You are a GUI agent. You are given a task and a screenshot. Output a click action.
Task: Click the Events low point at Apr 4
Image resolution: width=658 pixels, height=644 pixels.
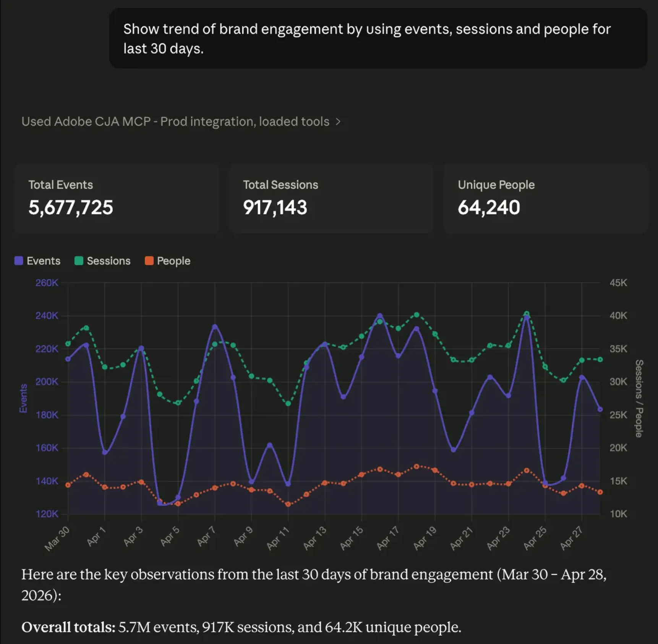(160, 503)
